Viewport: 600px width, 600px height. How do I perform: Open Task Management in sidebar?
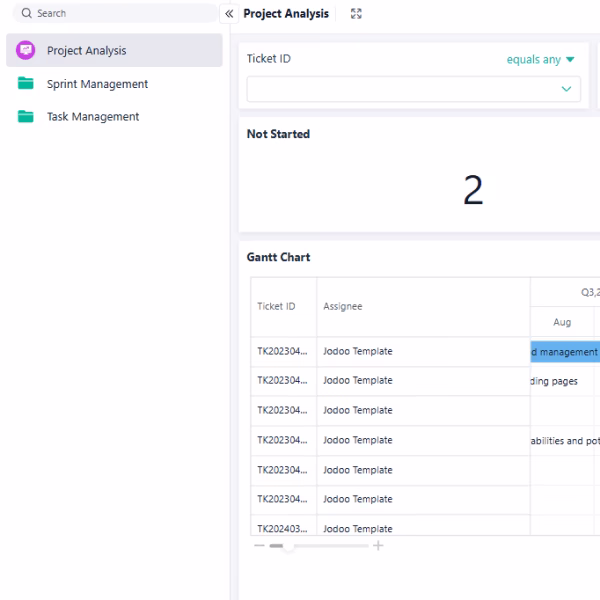pos(93,117)
